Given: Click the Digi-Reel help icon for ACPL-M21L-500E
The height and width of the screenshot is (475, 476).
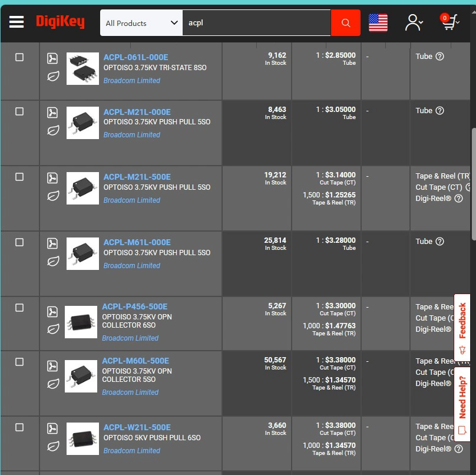Looking at the screenshot, I should click(x=459, y=199).
